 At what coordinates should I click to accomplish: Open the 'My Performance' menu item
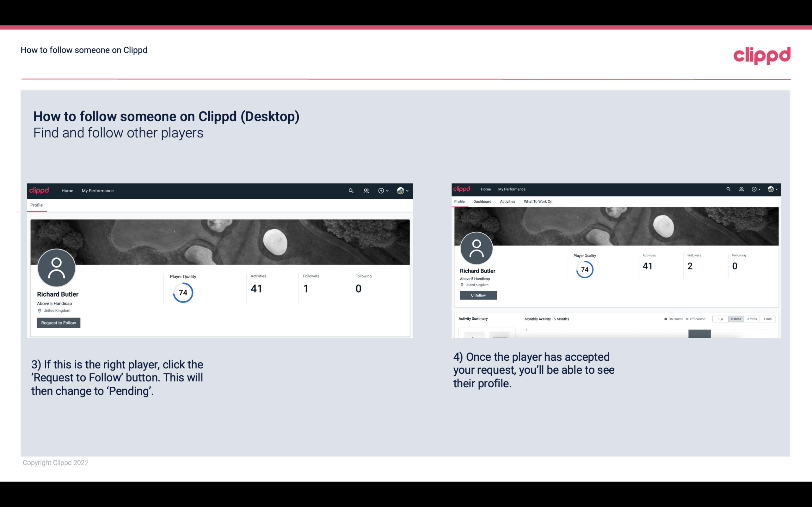point(97,190)
